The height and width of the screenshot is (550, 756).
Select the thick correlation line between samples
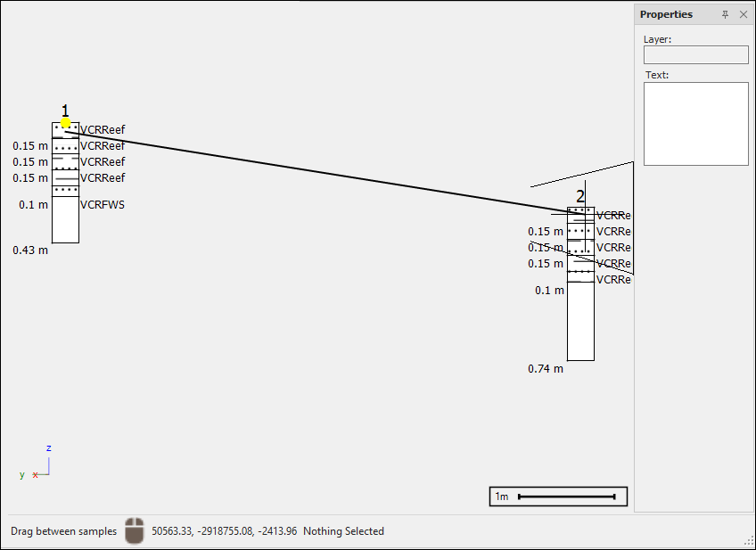321,173
